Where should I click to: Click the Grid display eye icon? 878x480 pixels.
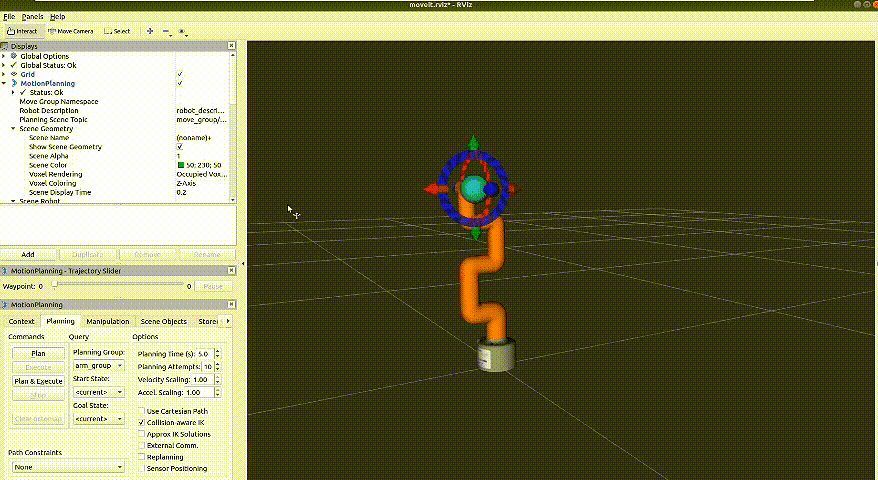coord(14,74)
